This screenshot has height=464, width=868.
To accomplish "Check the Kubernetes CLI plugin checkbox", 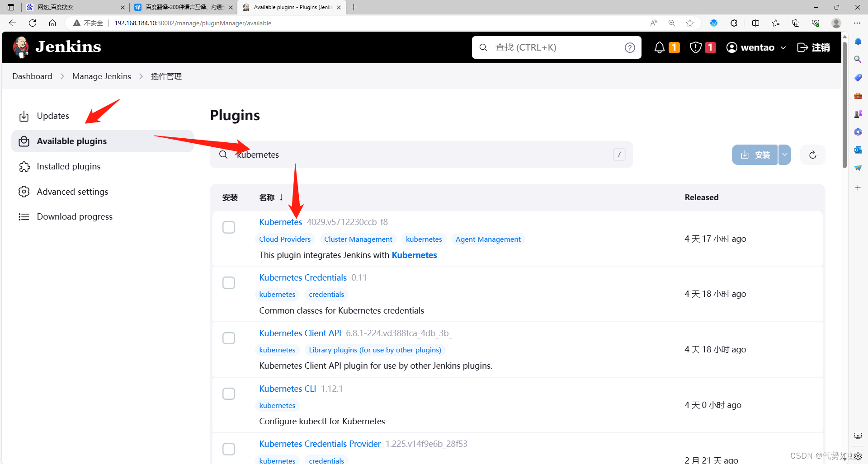I will click(x=229, y=394).
